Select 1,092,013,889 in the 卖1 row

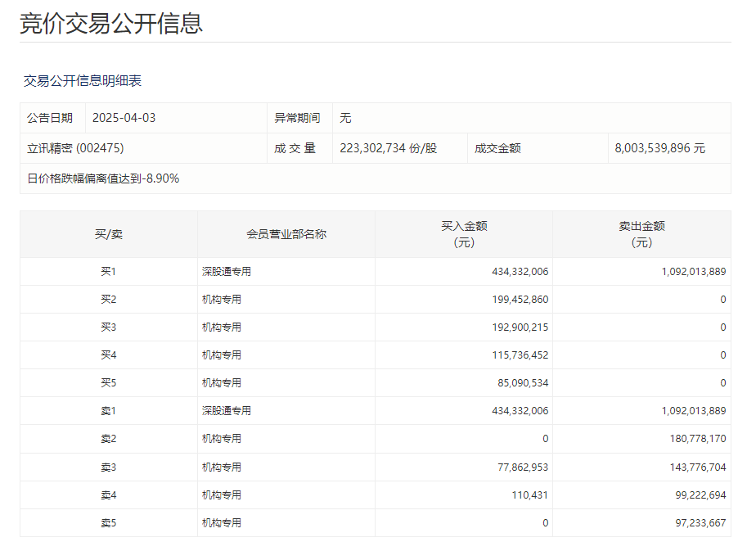coord(693,411)
